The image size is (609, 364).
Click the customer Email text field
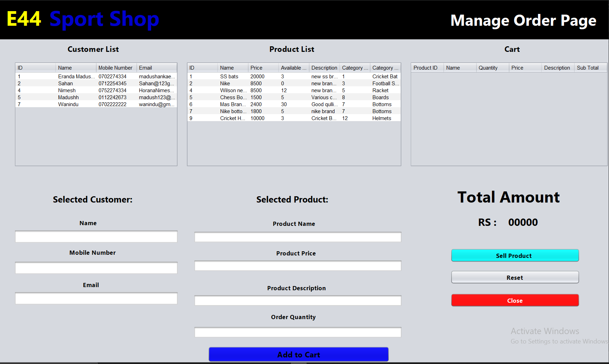coord(96,298)
